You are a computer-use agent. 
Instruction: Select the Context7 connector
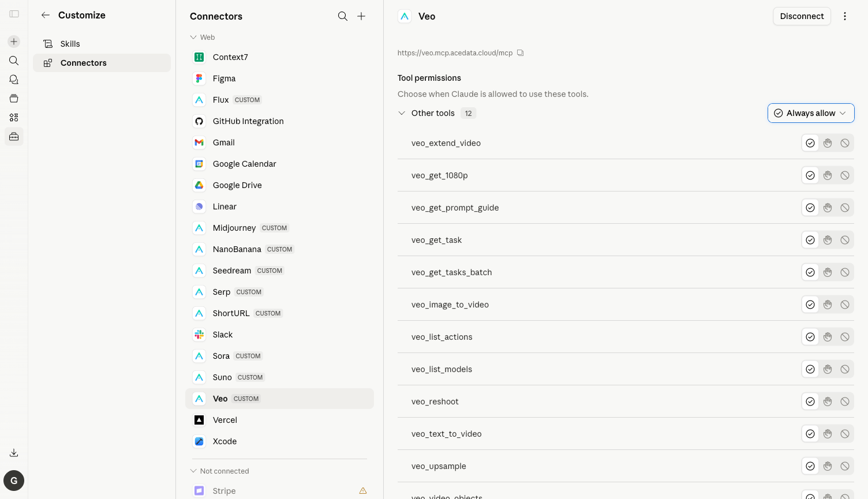point(279,57)
